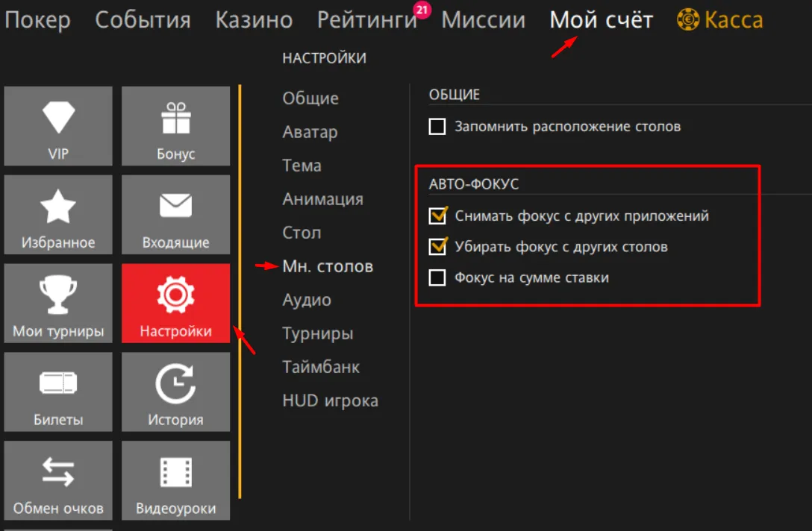The height and width of the screenshot is (531, 812).
Task: Open Обмен очков arrows tile
Action: [58, 480]
